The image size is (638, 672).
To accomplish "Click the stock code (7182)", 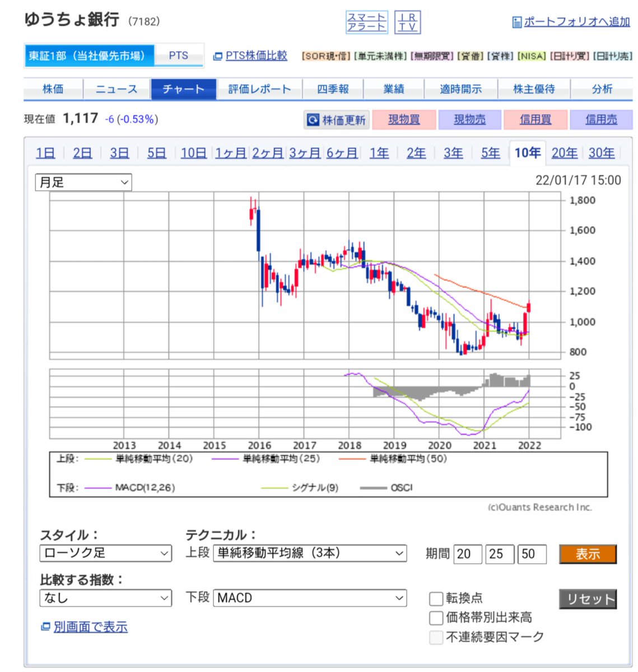I will click(x=144, y=21).
